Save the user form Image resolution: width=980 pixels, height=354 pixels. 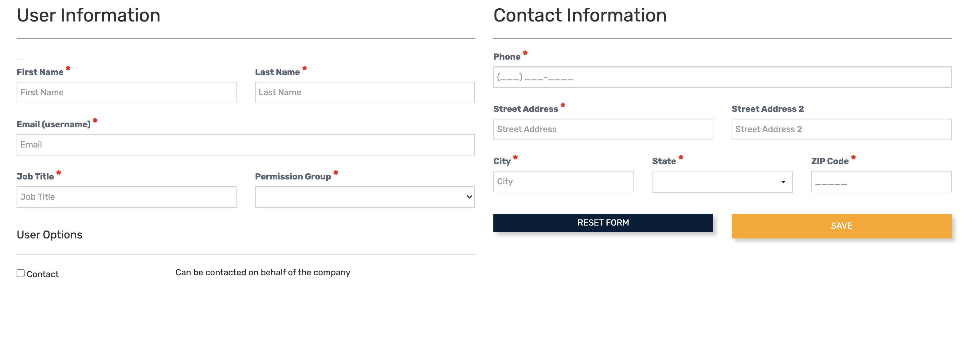[x=841, y=226]
